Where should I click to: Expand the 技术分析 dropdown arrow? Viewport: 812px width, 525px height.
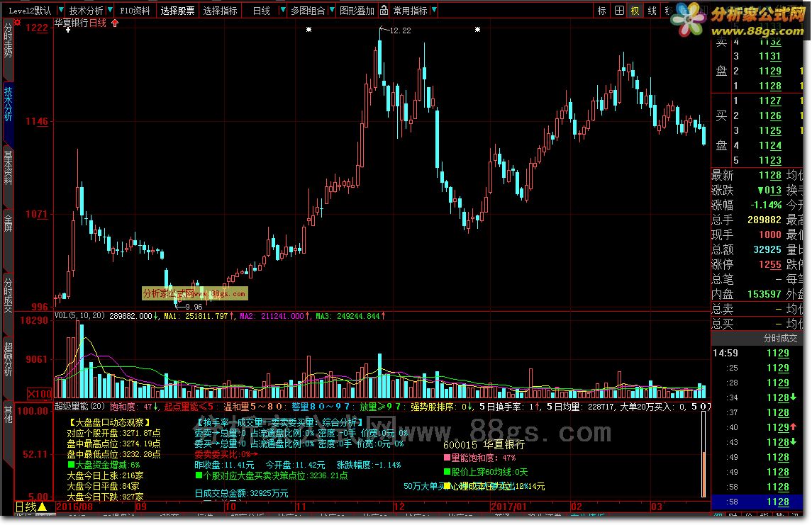(x=110, y=11)
